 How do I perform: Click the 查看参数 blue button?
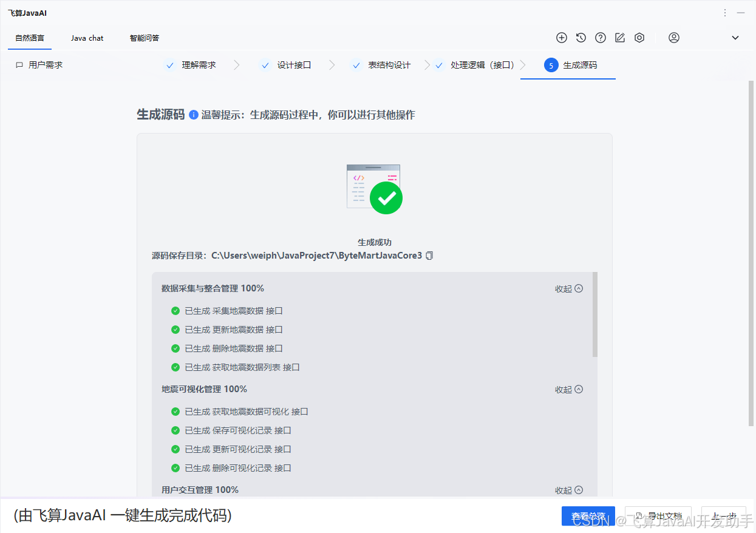(x=588, y=516)
